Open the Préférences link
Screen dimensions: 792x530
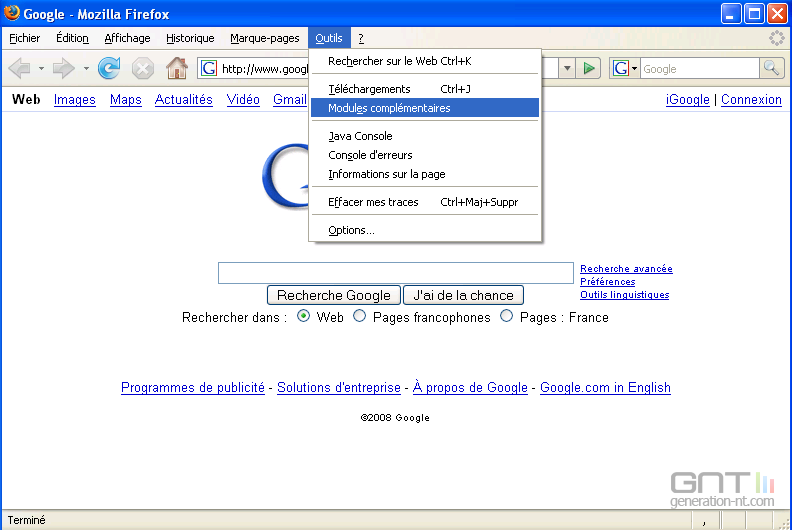[608, 282]
